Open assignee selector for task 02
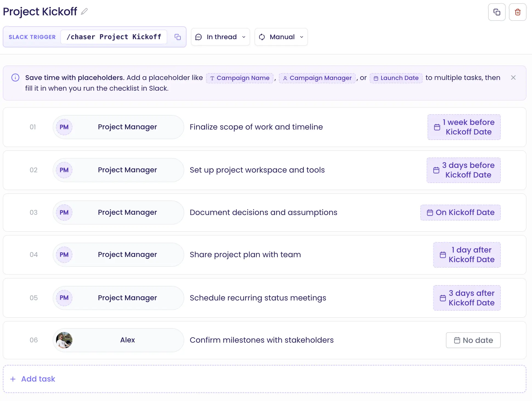The width and height of the screenshot is (532, 401). pos(118,170)
